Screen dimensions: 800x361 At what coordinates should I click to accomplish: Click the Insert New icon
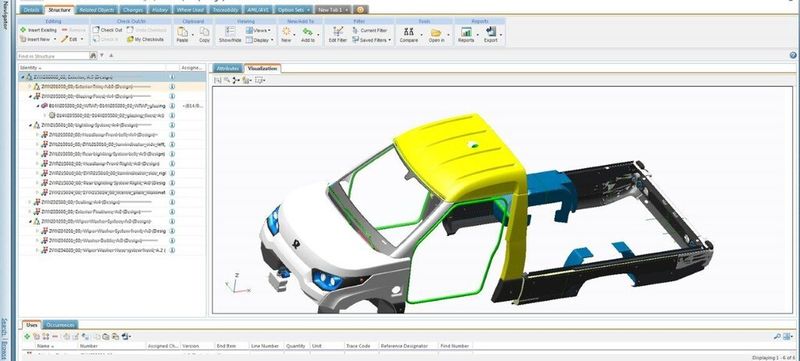pyautogui.click(x=23, y=39)
